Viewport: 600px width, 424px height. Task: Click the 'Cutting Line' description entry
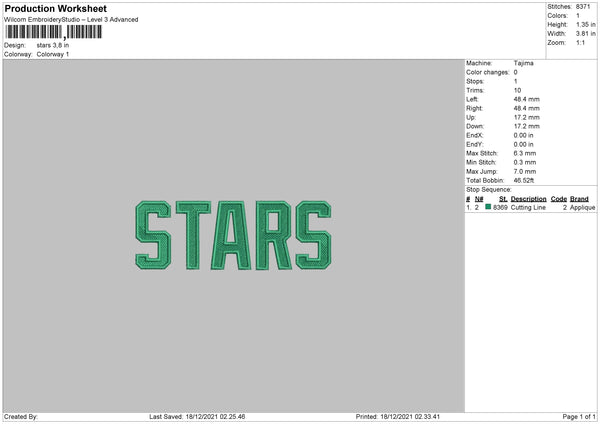tap(528, 207)
